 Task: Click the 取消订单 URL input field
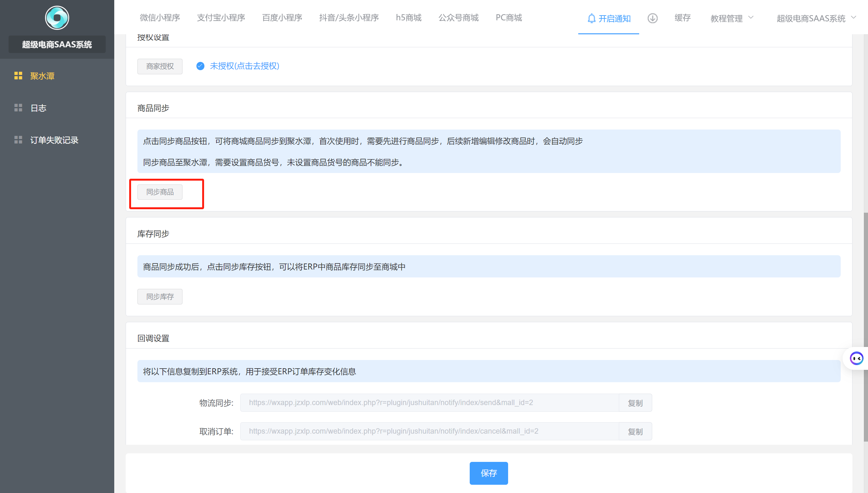click(x=429, y=431)
